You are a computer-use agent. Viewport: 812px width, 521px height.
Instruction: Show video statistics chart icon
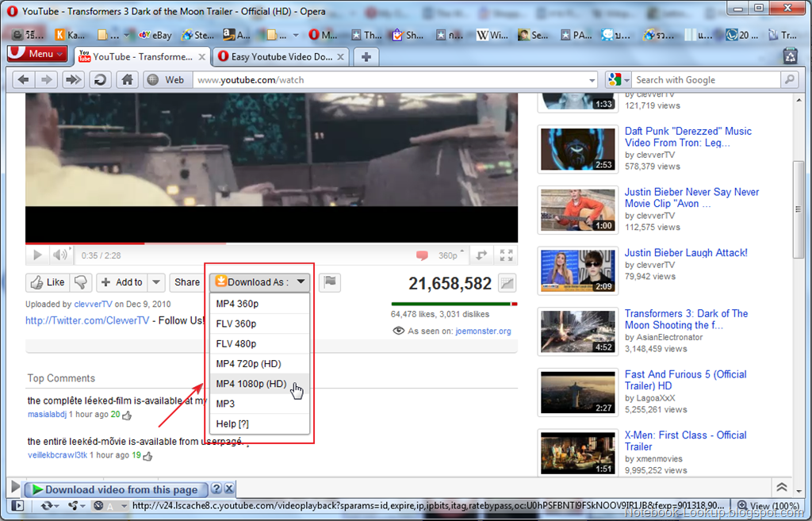[507, 283]
